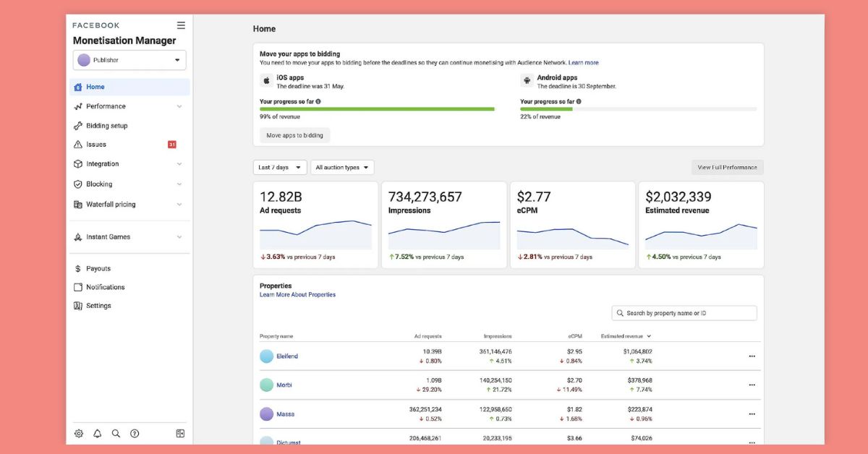Sort by Estimated revenue column arrow
Image resolution: width=868 pixels, height=454 pixels.
coord(649,336)
